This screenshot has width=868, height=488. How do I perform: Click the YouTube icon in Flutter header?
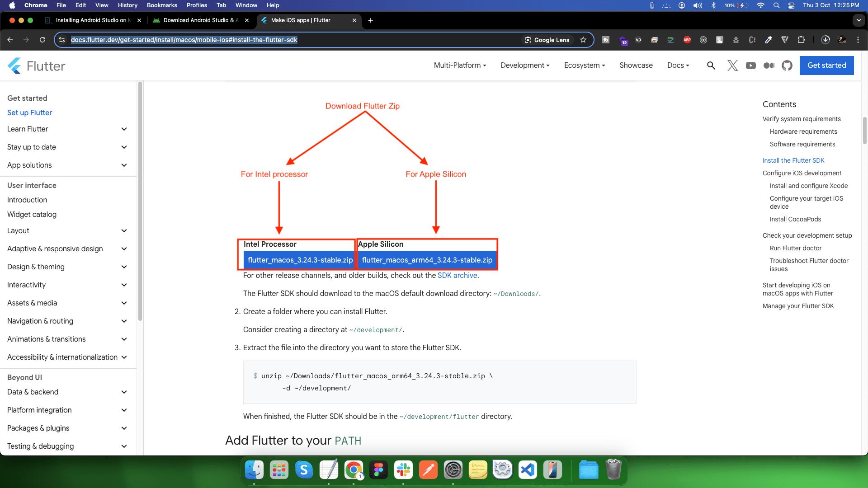751,66
